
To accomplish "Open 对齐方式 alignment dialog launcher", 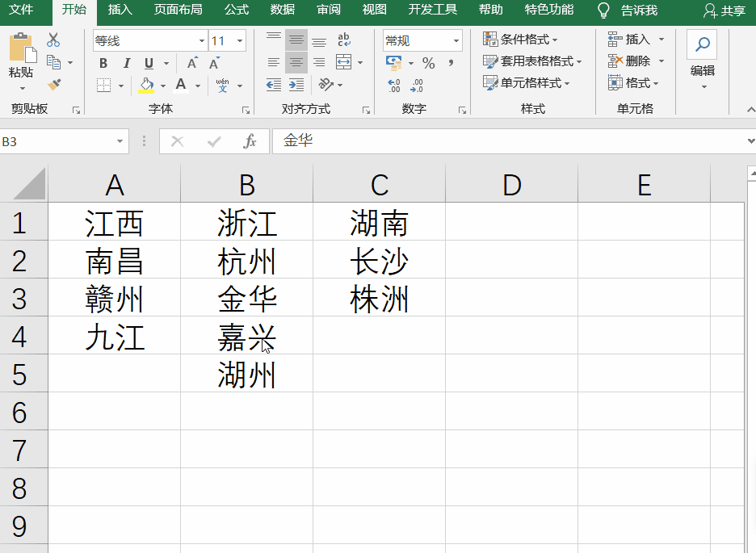I will [367, 111].
